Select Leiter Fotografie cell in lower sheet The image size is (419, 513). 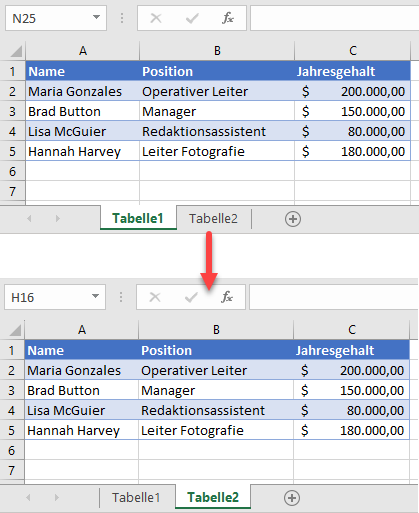click(x=216, y=430)
